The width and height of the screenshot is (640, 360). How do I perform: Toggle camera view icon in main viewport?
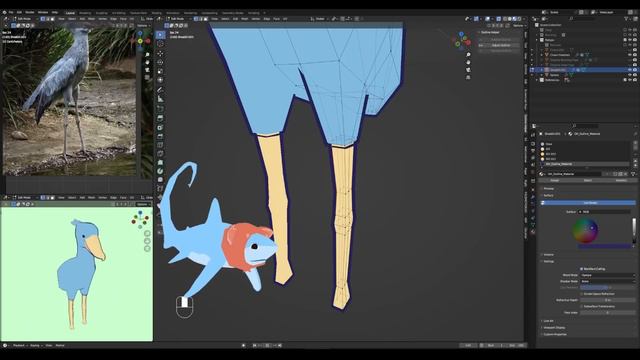(x=468, y=70)
